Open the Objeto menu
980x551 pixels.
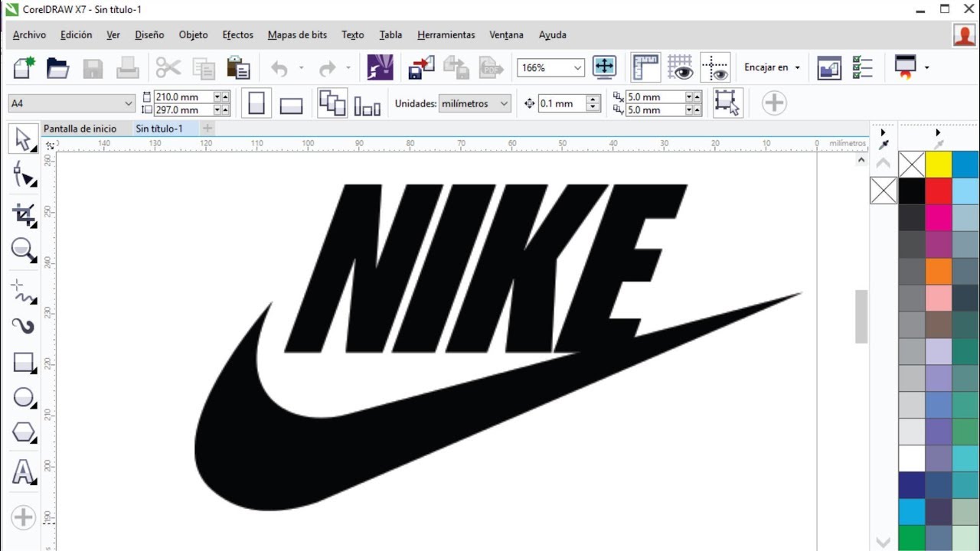coord(194,34)
